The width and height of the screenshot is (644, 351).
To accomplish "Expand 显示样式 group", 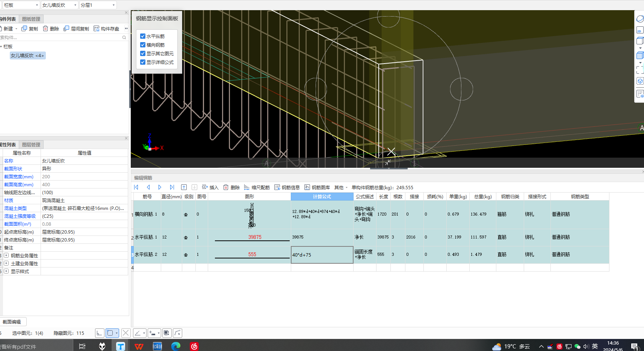I will 6,271.
